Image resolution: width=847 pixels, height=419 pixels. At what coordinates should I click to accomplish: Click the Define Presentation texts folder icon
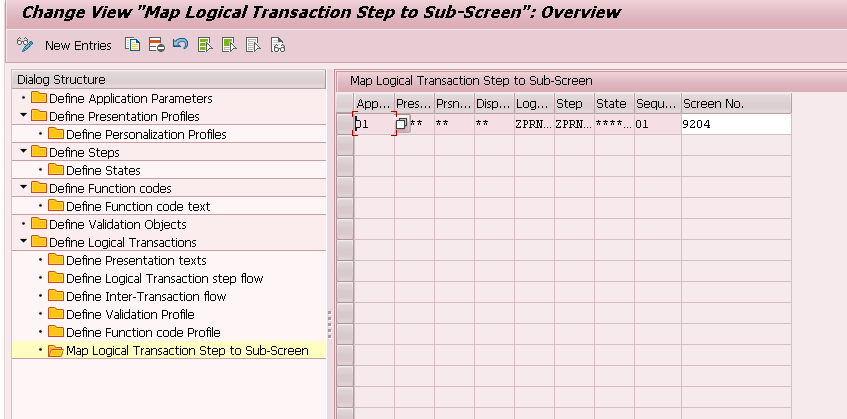click(x=56, y=260)
